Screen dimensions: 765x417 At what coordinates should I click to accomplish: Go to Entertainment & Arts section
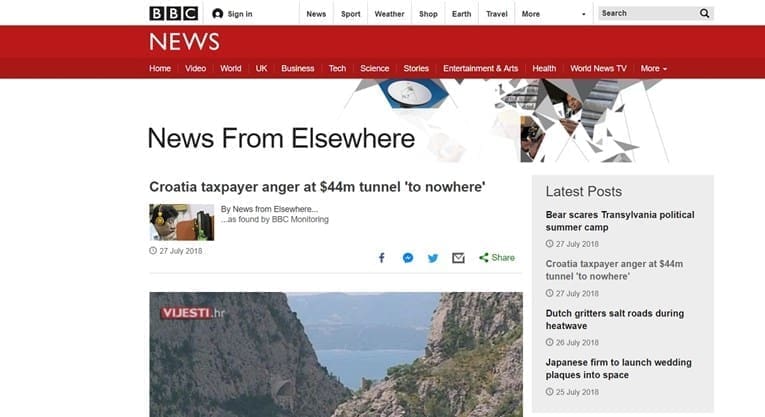(481, 69)
